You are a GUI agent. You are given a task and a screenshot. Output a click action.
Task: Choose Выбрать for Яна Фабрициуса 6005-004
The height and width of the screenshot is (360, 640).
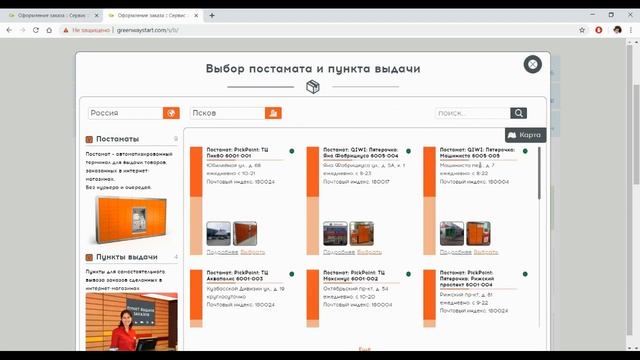[x=369, y=252]
